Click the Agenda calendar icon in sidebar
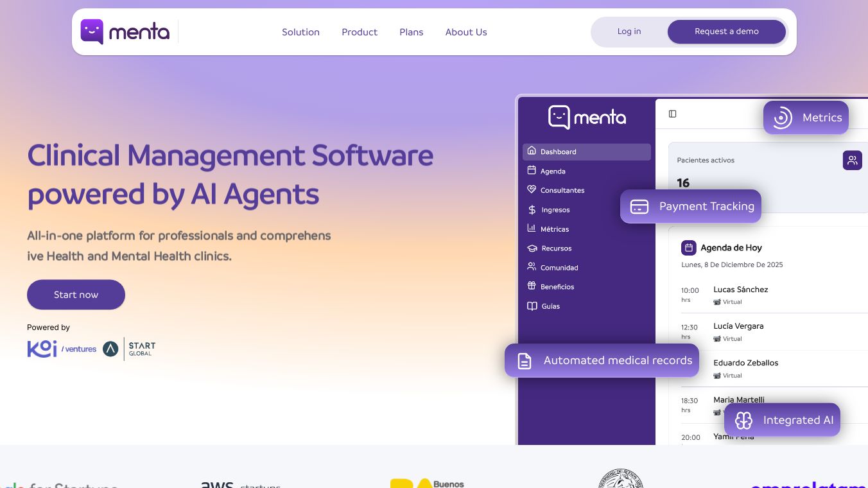Viewport: 868px width, 488px height. (x=532, y=171)
